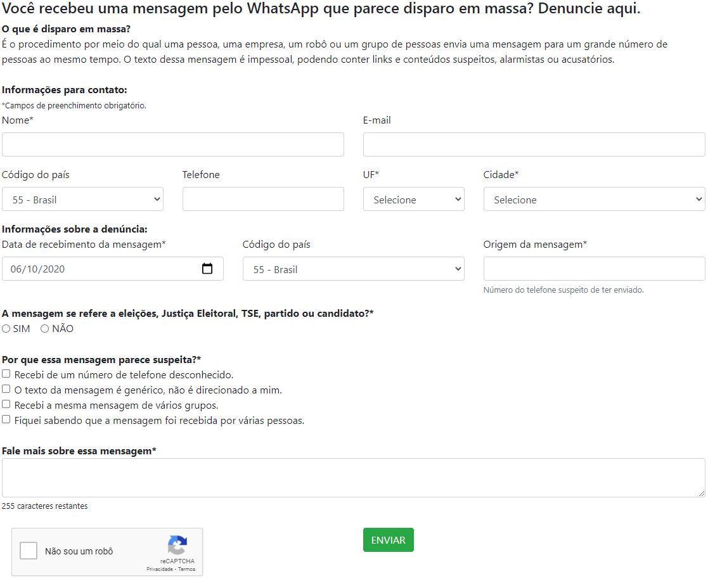708x588 pixels.
Task: Focus the 'Fale mais sobre essa mensagem' textarea
Action: [354, 478]
